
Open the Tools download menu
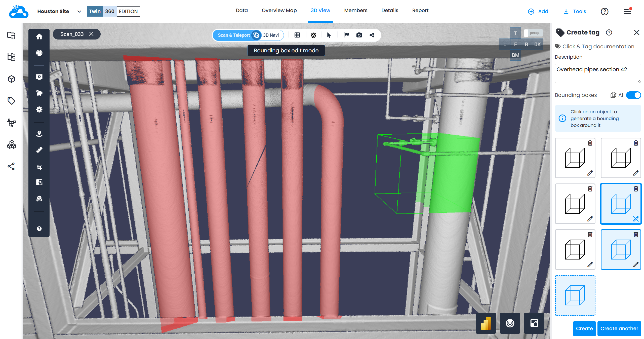click(x=575, y=12)
